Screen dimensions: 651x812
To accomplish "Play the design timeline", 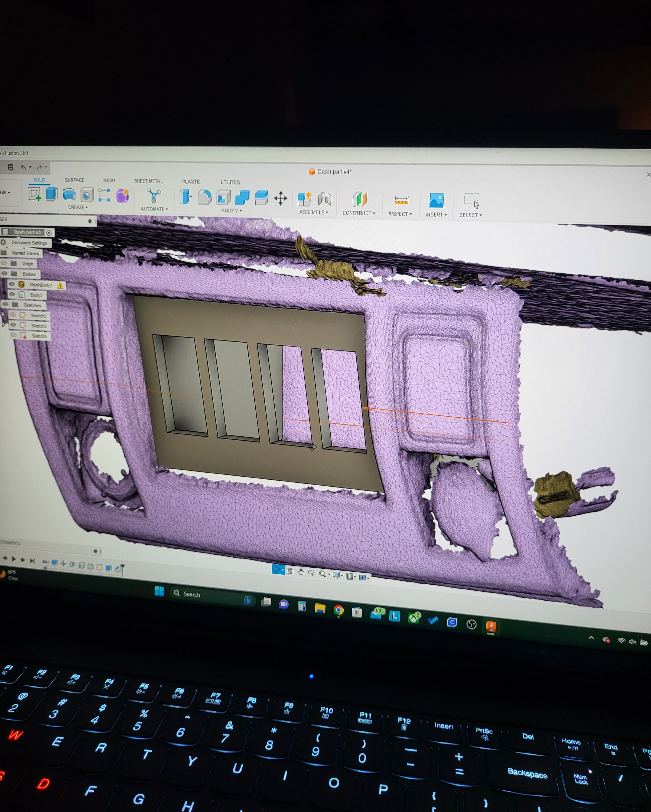I will tap(14, 559).
